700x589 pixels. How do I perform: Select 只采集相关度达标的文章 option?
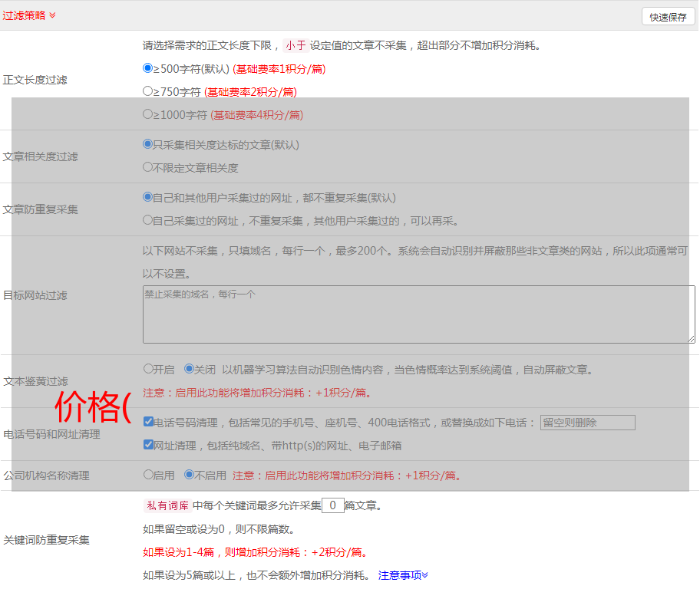point(148,143)
